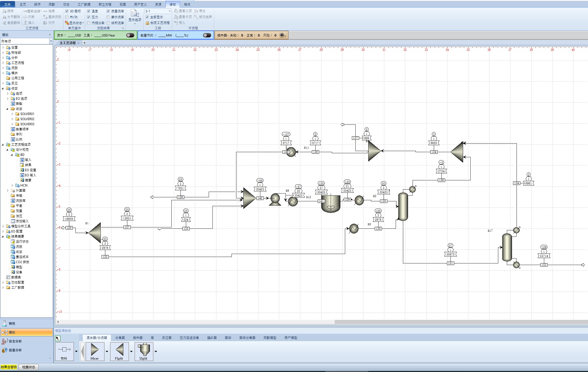The image size is (588, 372).
Task: Open the 物性 properties environment
Action: point(26,324)
